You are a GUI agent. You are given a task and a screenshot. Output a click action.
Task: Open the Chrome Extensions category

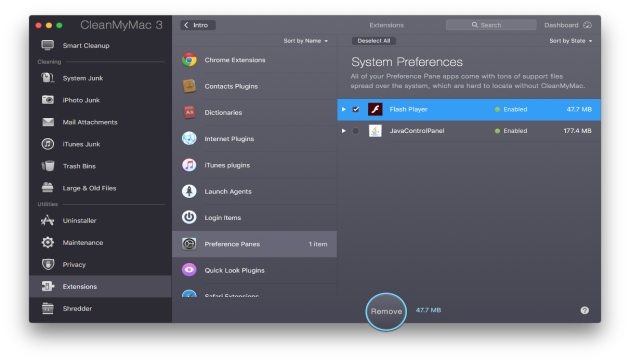pyautogui.click(x=254, y=60)
